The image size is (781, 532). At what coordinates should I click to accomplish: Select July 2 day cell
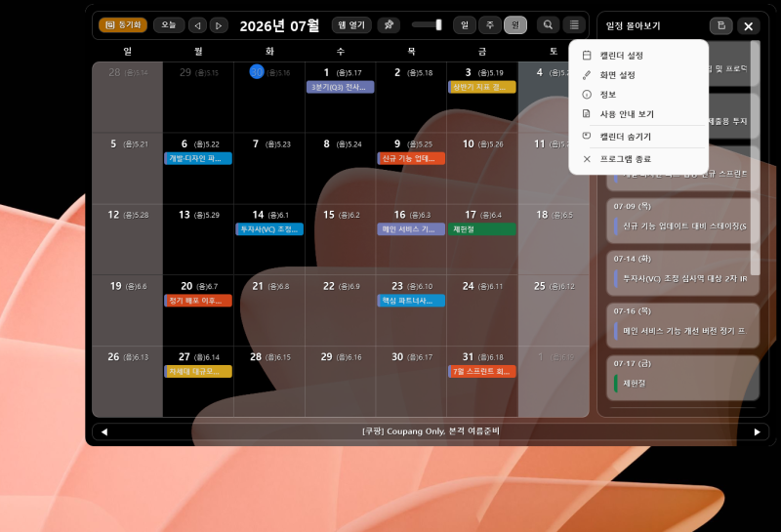point(411,98)
